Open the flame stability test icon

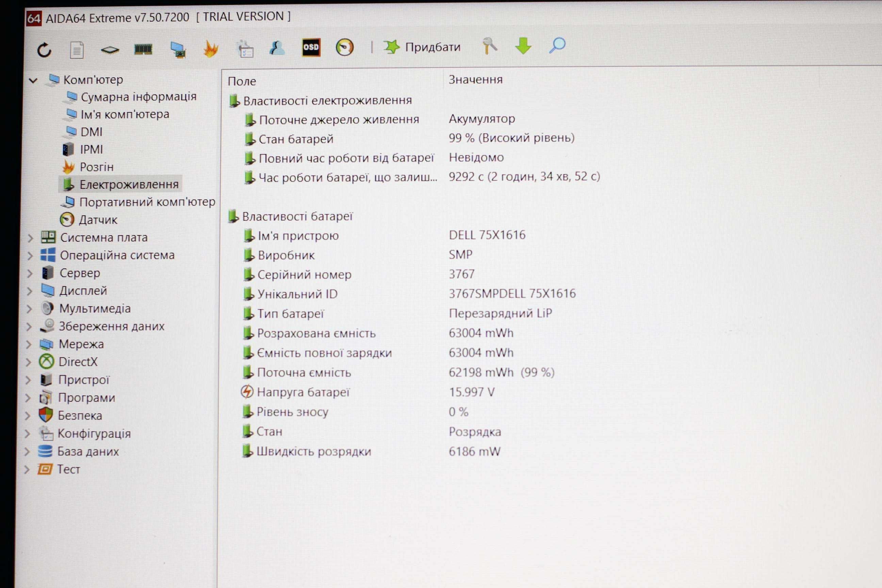coord(211,49)
